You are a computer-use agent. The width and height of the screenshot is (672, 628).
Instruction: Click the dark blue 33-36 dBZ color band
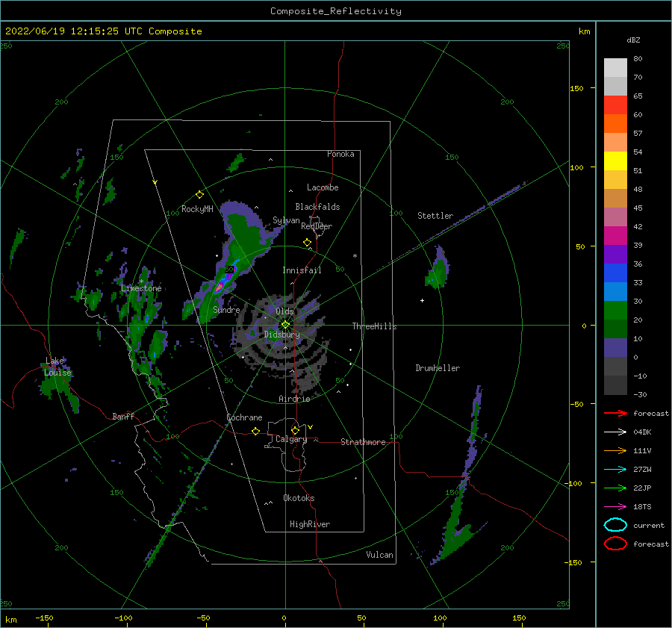(x=615, y=273)
